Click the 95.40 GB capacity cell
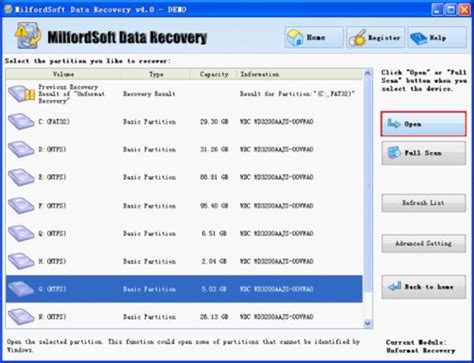This screenshot has height=363, width=474. [x=214, y=206]
